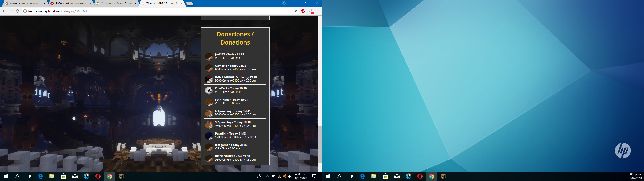Bookmark this page with the star
Image resolution: width=644 pixels, height=181 pixels.
(x=296, y=11)
